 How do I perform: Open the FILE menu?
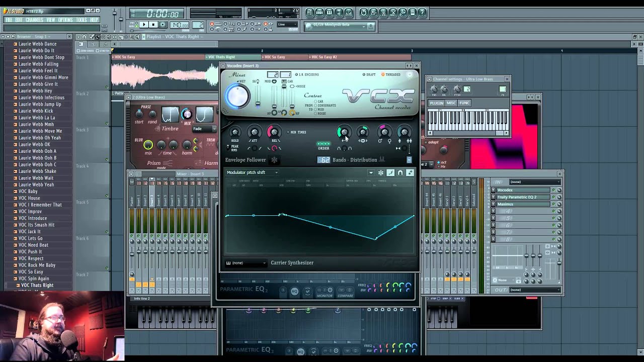9,20
